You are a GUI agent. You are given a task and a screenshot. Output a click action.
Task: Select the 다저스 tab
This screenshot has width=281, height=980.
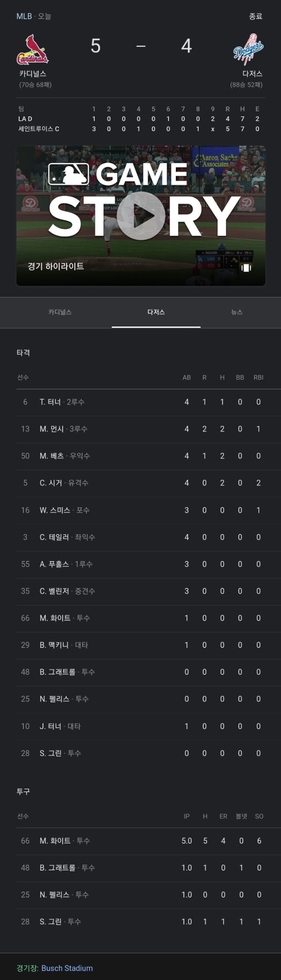(x=156, y=312)
